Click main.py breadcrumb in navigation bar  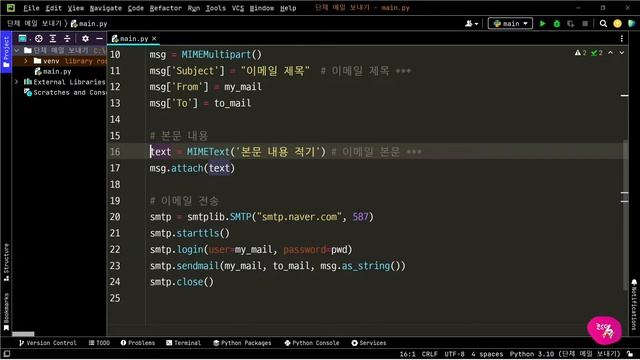click(x=89, y=24)
